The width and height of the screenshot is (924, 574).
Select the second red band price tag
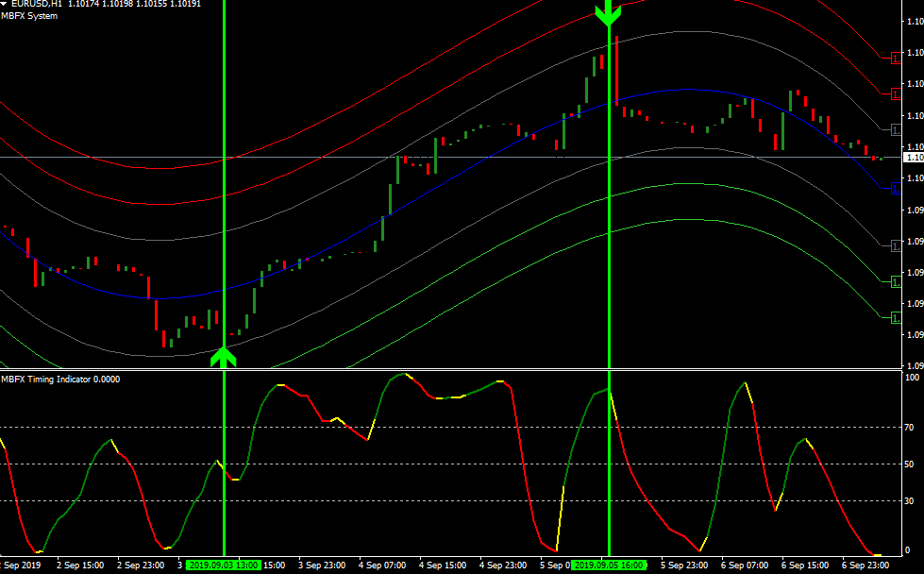(896, 93)
